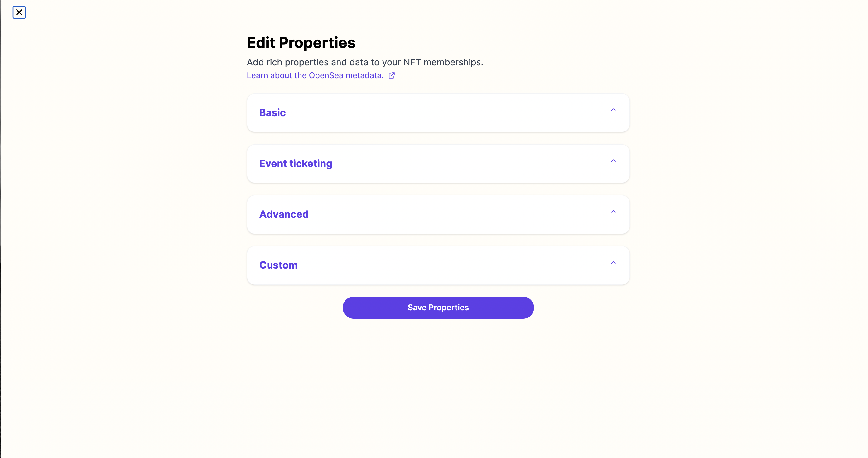Click the upward arrow inside the Custom section
The width and height of the screenshot is (868, 458).
(x=613, y=262)
